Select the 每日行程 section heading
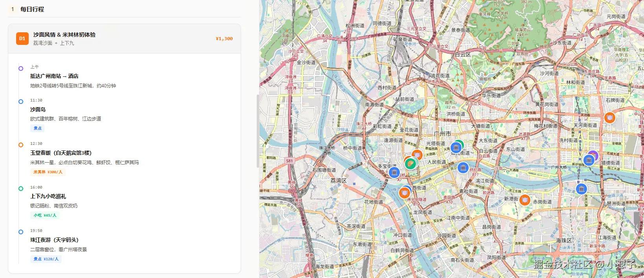The width and height of the screenshot is (644, 278). pyautogui.click(x=32, y=9)
